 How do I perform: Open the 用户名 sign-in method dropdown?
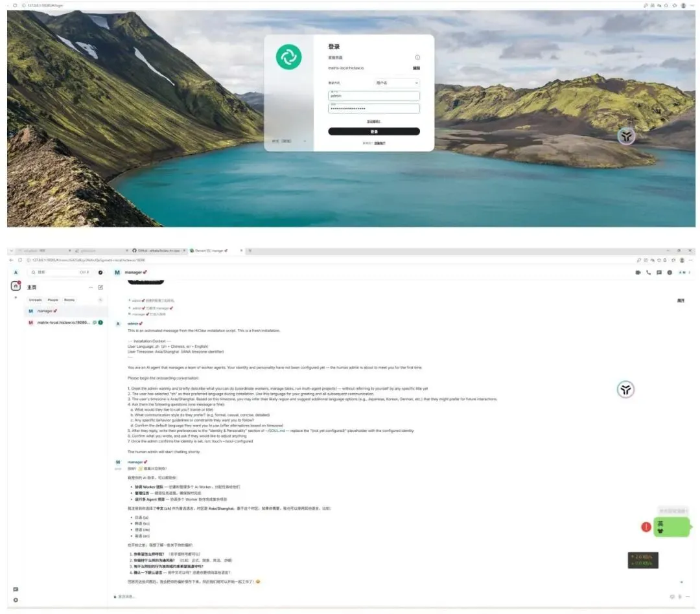tap(397, 82)
